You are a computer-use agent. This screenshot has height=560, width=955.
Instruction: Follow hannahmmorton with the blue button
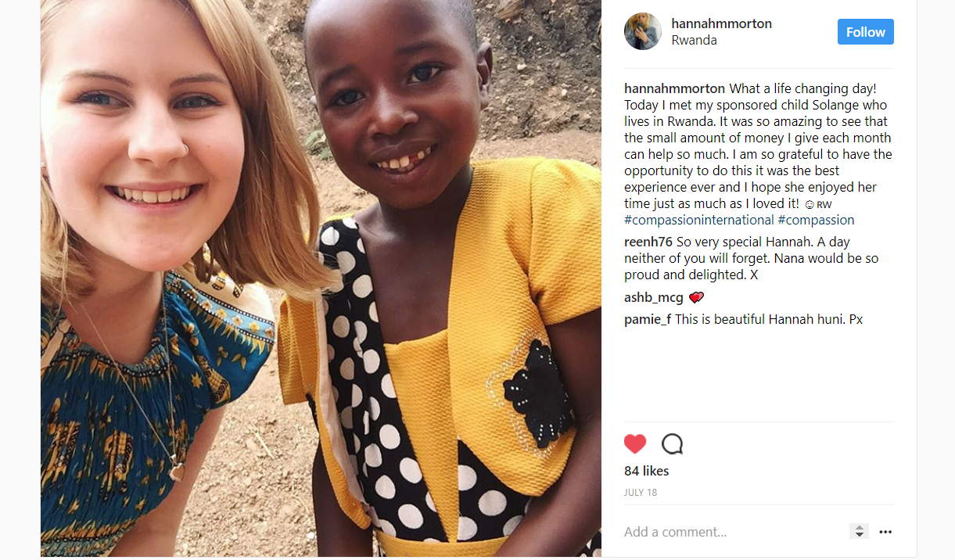tap(866, 32)
